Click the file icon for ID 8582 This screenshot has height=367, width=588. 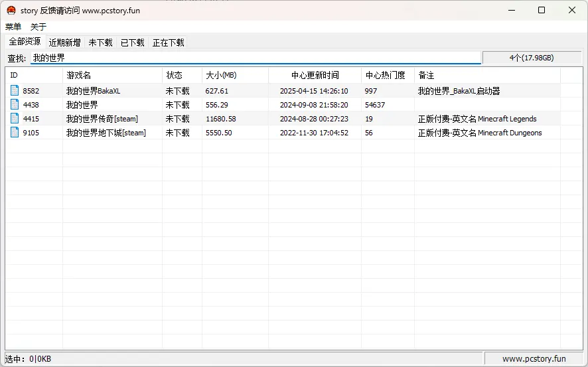coord(14,90)
